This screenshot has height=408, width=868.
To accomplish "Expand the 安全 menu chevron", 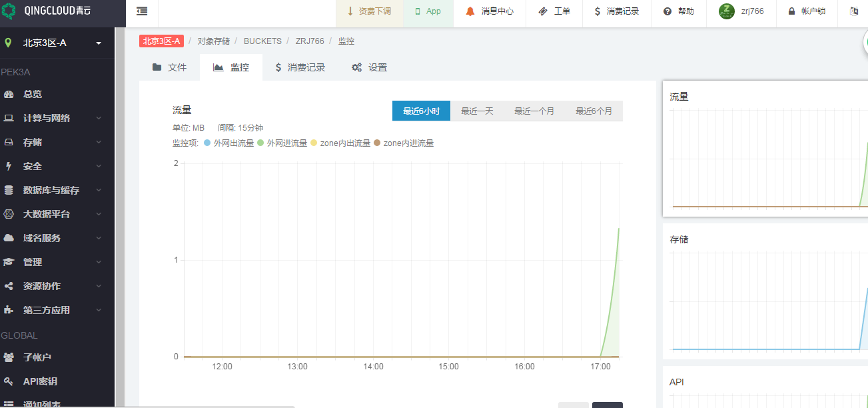I will coord(99,166).
